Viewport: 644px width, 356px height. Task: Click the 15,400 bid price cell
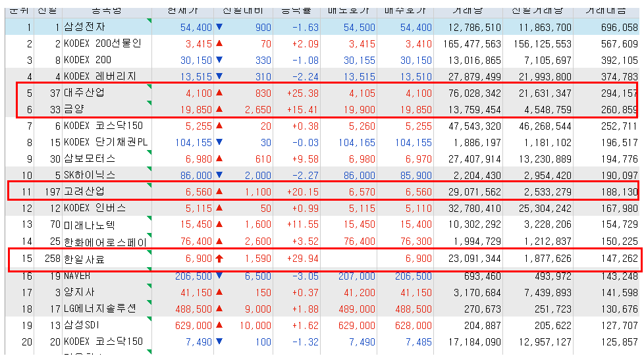pos(416,224)
